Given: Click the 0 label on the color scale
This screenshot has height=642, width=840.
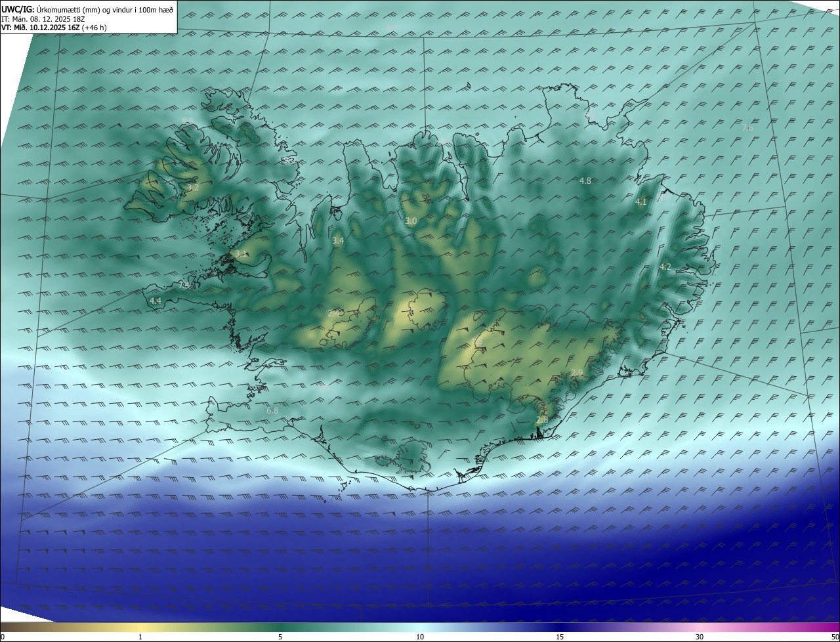Looking at the screenshot, I should 3,637.
